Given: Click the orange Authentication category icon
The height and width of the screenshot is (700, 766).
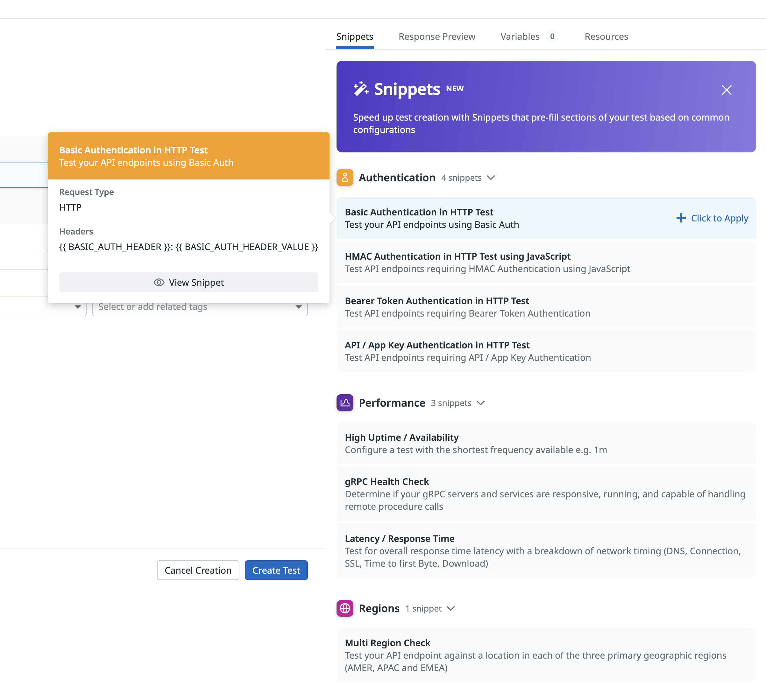Looking at the screenshot, I should click(x=344, y=178).
